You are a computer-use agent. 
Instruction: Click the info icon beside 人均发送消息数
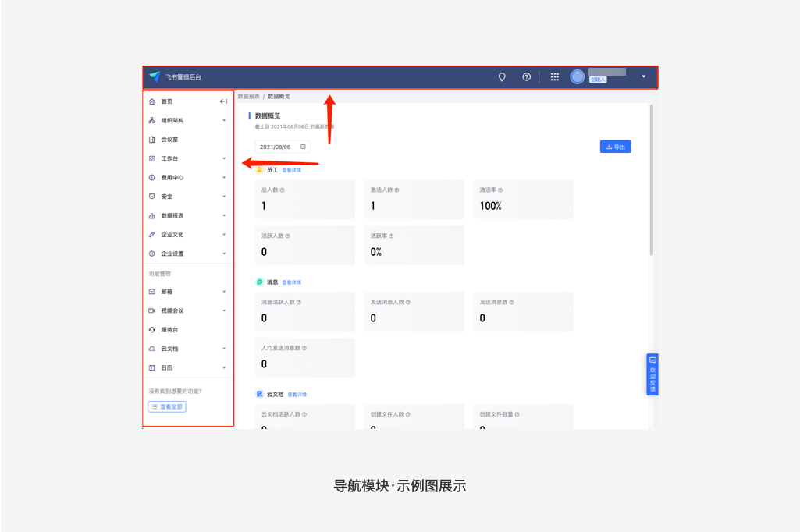304,348
